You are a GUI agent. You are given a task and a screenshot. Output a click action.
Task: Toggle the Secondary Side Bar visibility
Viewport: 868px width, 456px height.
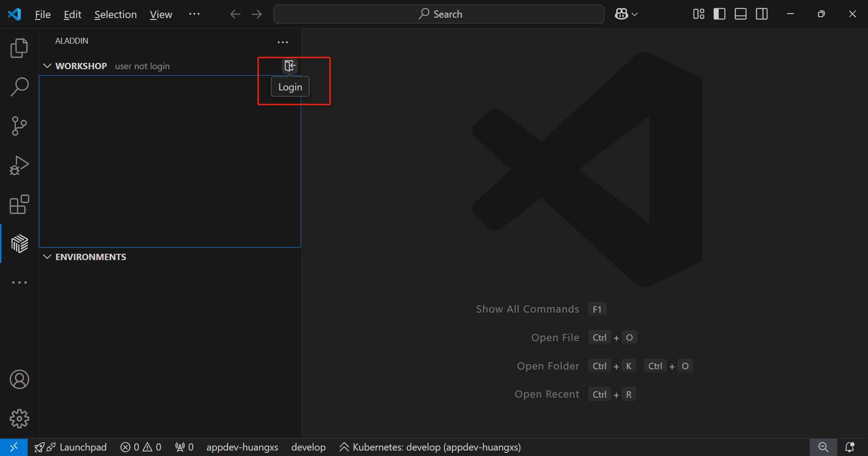[762, 14]
